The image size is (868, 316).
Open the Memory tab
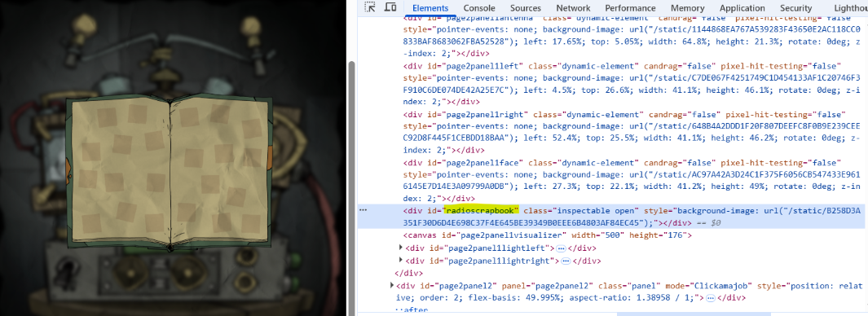[687, 8]
